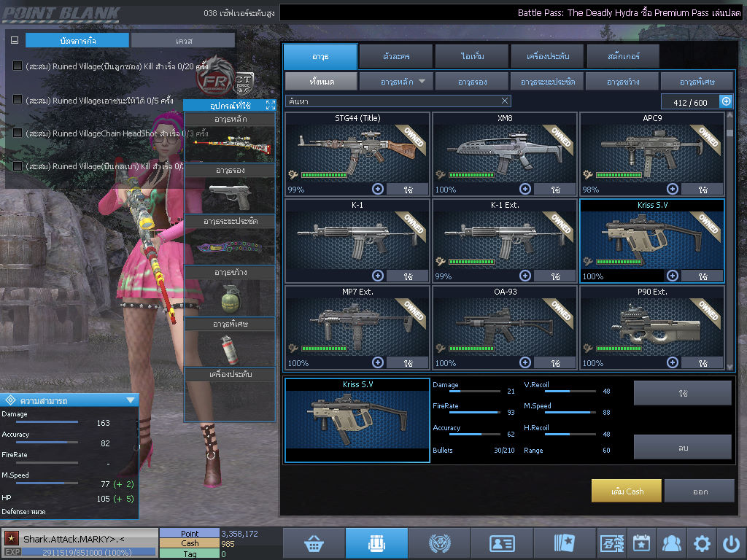
Task: Click the STG44 (Title) green durability bar
Action: tap(324, 175)
